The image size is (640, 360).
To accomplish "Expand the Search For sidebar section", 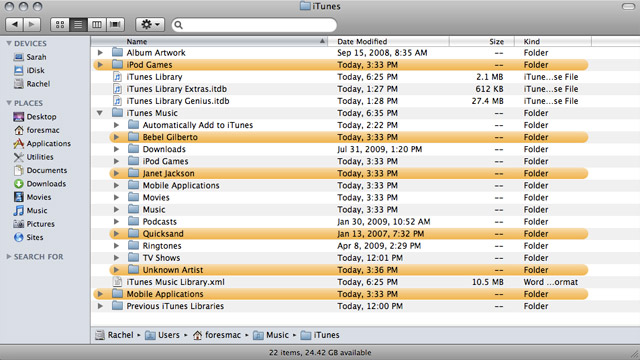I will pos(9,256).
